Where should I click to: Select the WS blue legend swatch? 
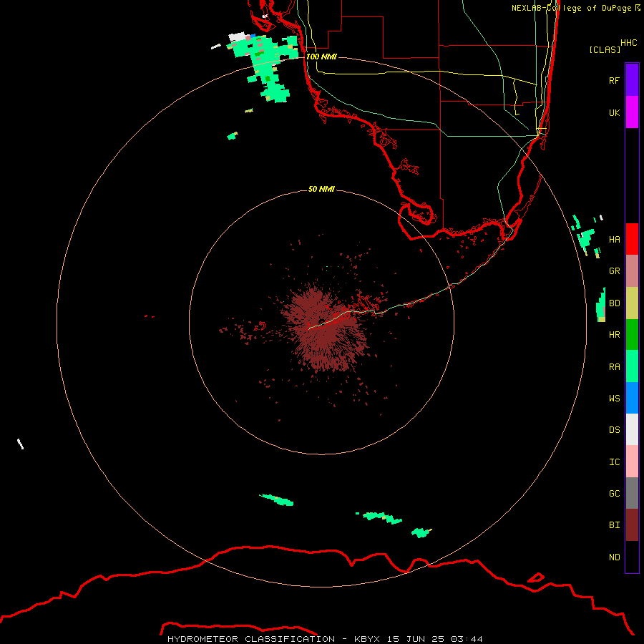(632, 398)
